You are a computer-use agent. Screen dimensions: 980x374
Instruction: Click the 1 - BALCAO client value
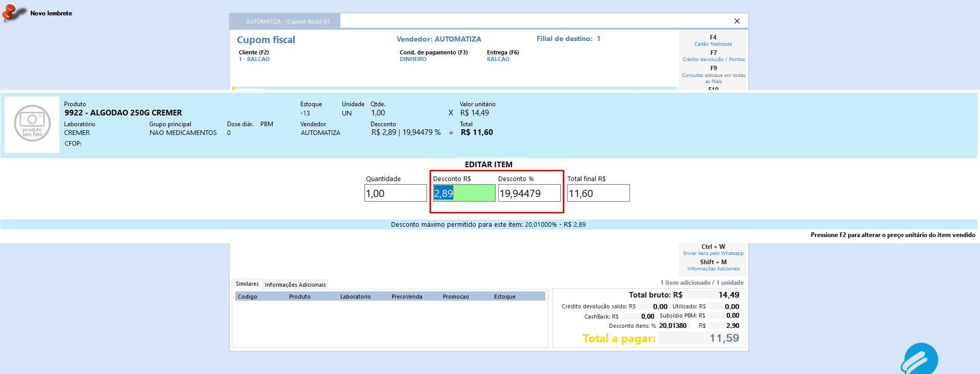pyautogui.click(x=254, y=60)
